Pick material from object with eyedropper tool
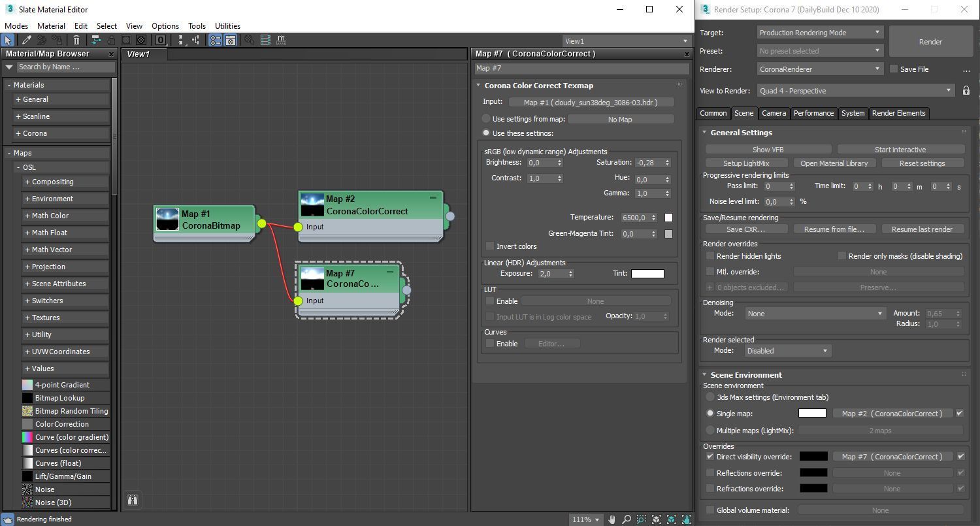 point(27,40)
